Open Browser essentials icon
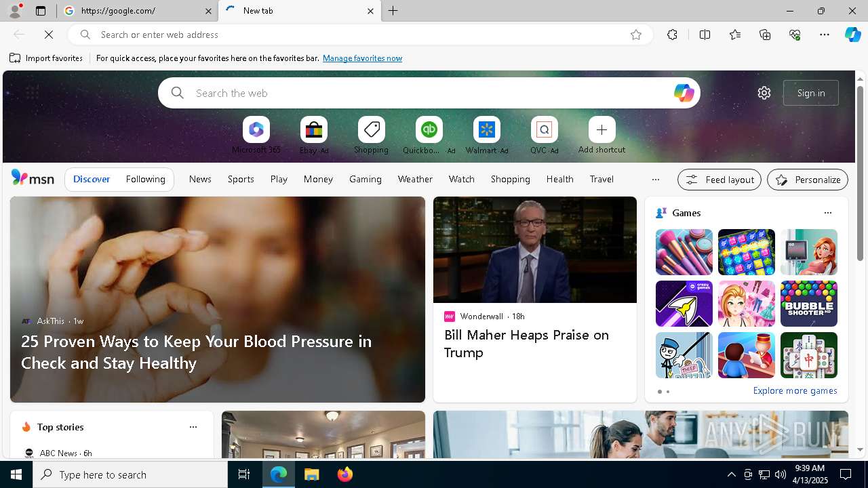The height and width of the screenshot is (488, 868). click(795, 35)
